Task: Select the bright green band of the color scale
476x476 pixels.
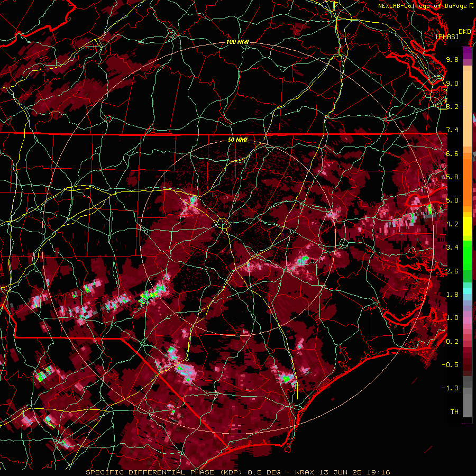Action: click(x=467, y=255)
